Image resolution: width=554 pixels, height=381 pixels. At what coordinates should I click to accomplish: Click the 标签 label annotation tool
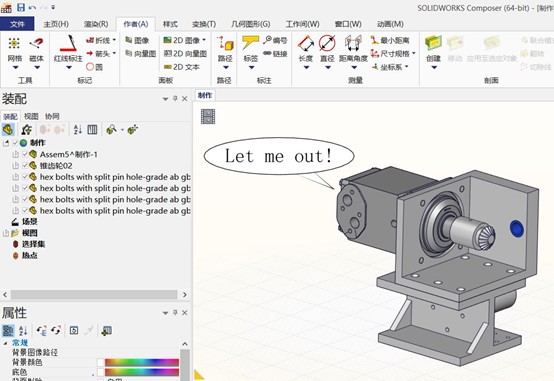251,49
